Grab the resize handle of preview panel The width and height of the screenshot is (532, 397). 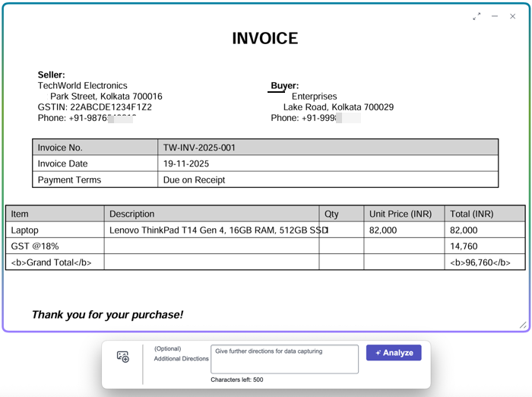tap(523, 325)
